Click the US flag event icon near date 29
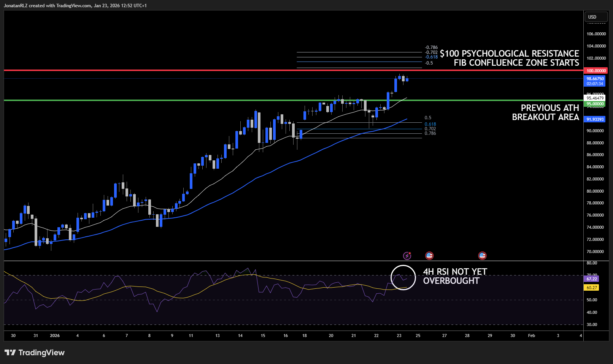 coord(482,256)
